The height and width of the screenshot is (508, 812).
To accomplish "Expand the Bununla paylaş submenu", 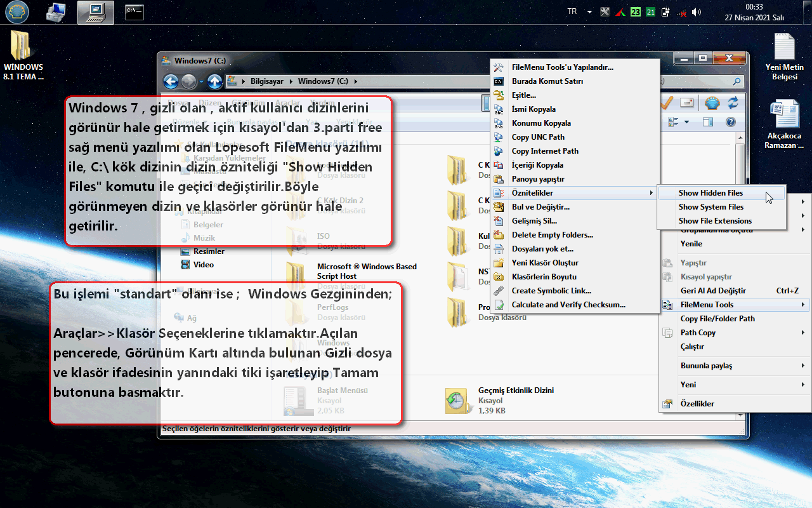I will (x=735, y=366).
